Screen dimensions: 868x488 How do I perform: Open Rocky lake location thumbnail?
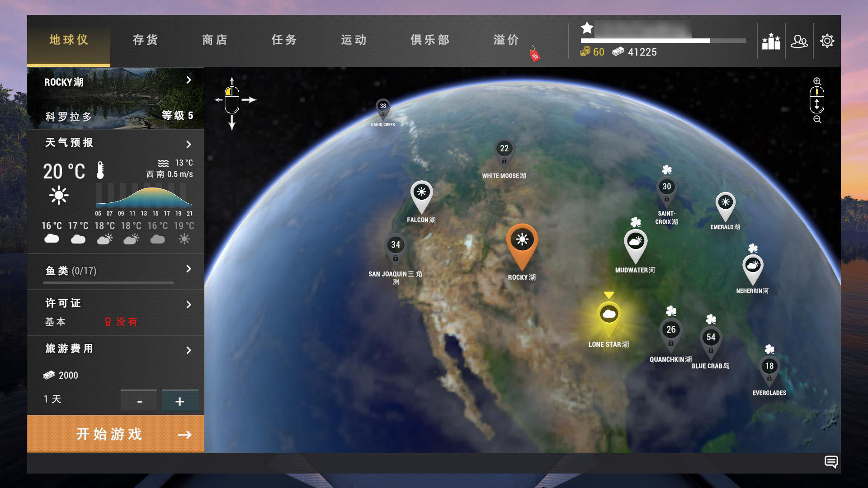coord(116,98)
